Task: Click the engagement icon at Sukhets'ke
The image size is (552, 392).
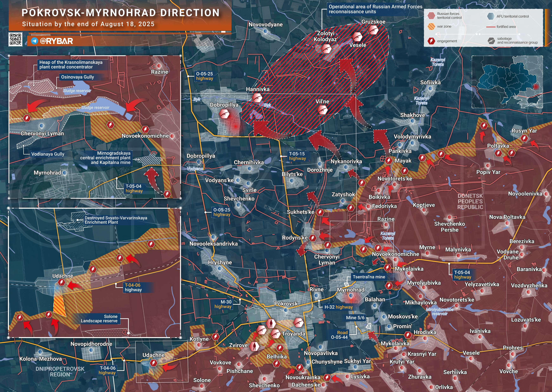Action: [x=320, y=212]
